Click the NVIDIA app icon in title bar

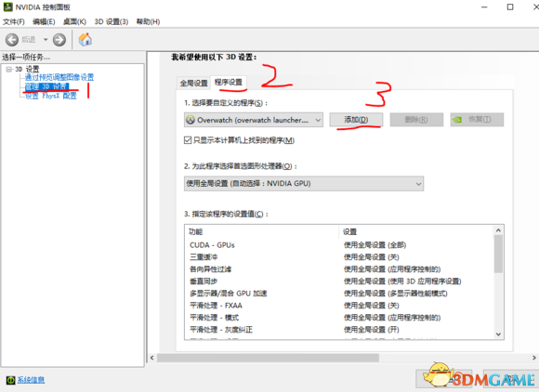pyautogui.click(x=8, y=7)
